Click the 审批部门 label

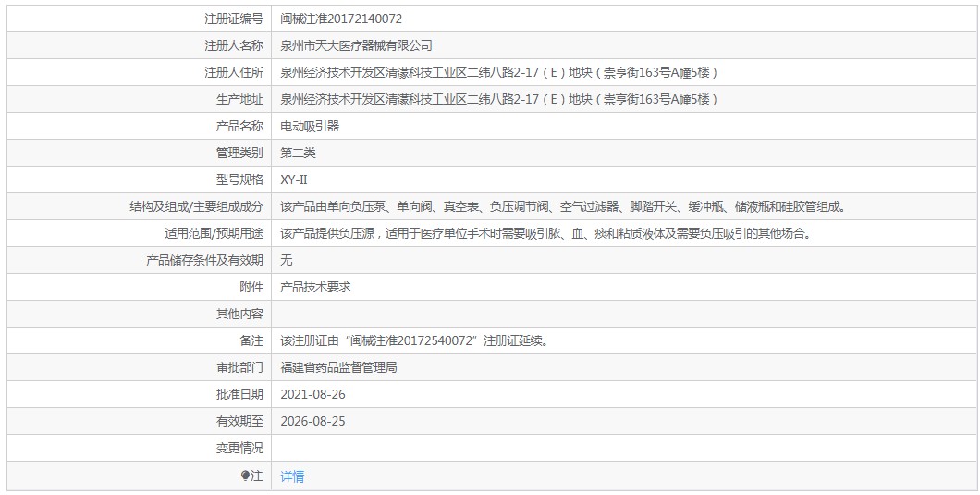tap(240, 368)
